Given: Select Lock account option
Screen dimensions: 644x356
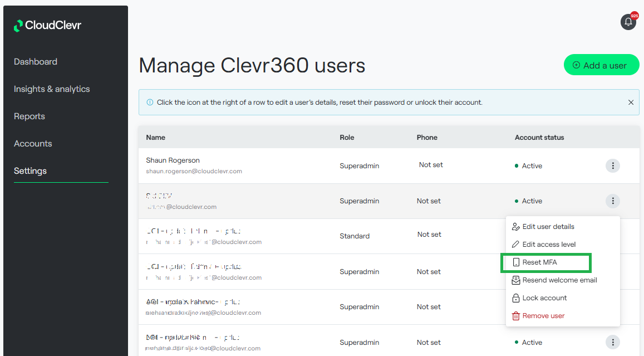Looking at the screenshot, I should [x=563, y=298].
